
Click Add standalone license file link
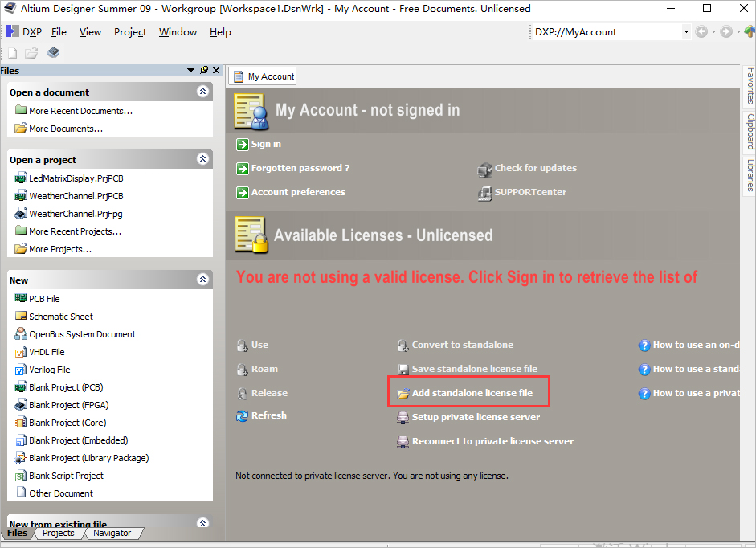tap(472, 393)
